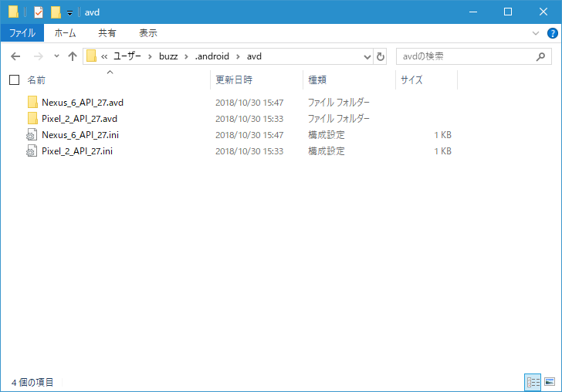The width and height of the screenshot is (562, 392).
Task: Open the ホーム ribbon tab
Action: (65, 33)
